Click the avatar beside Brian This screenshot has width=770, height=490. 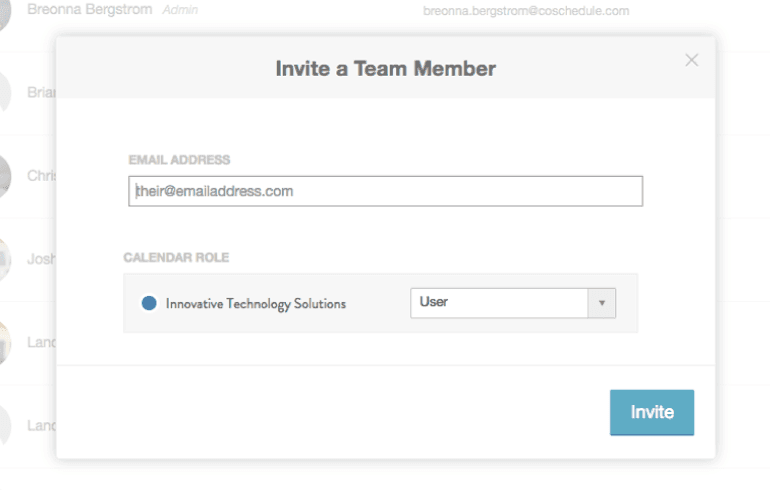(x=5, y=93)
